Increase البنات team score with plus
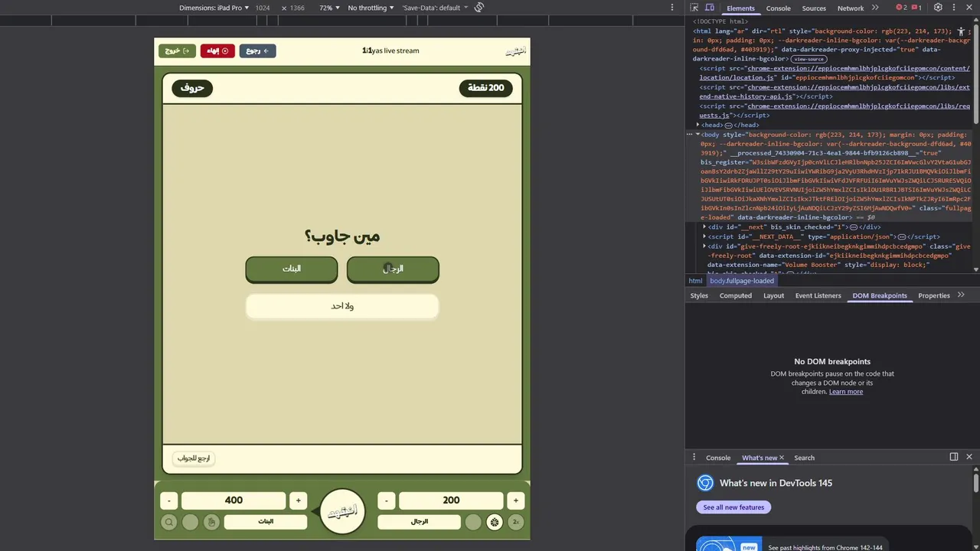Image resolution: width=980 pixels, height=551 pixels. click(298, 500)
